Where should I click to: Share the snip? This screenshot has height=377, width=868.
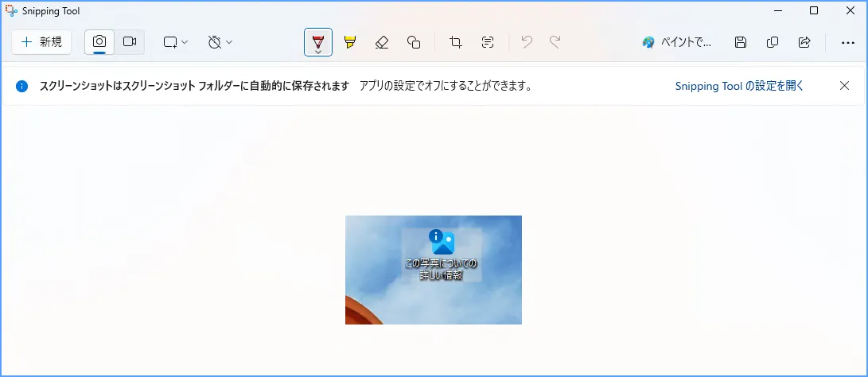pyautogui.click(x=804, y=42)
